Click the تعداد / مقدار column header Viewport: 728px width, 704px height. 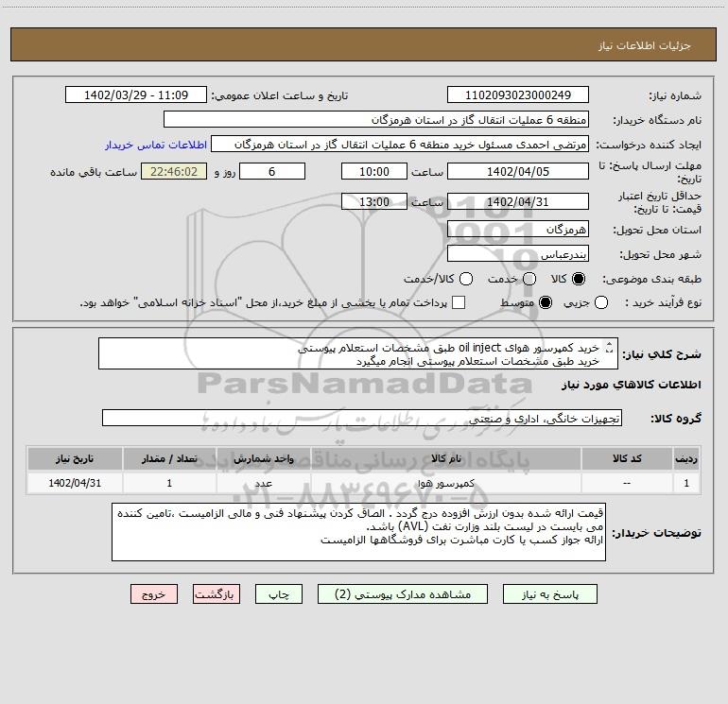tap(169, 458)
